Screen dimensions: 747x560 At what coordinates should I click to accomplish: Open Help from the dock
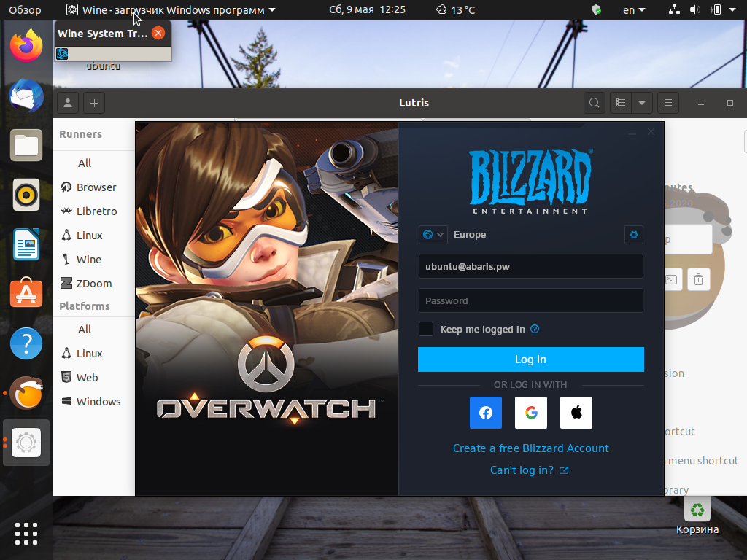(x=26, y=343)
